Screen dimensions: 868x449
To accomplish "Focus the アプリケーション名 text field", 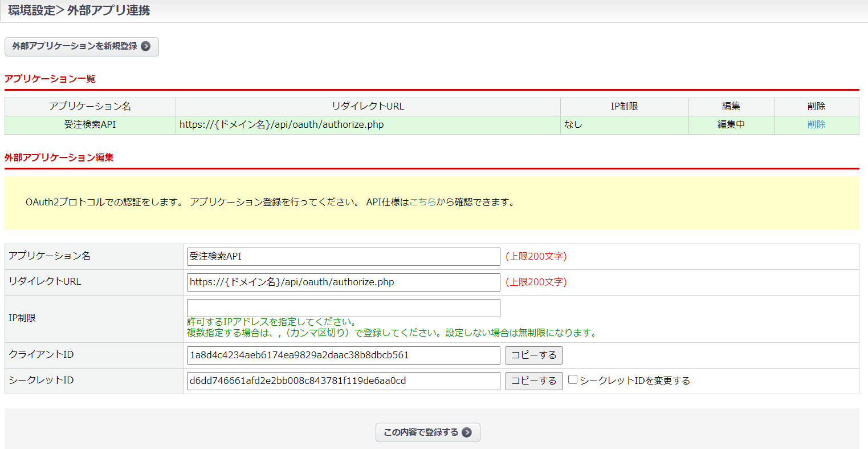I will [343, 257].
